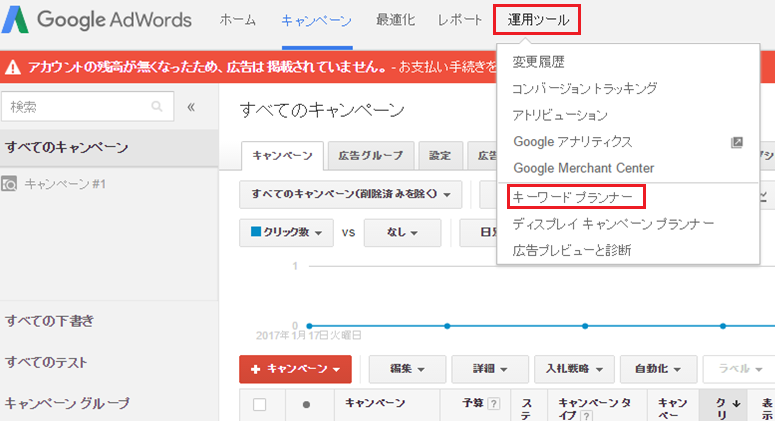Select すべてのキャンペーン in the sidebar

click(x=109, y=147)
